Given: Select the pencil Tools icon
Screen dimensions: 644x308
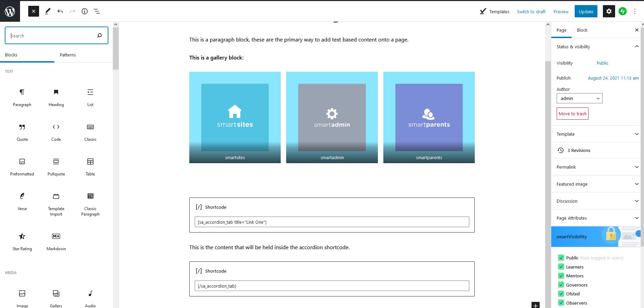Looking at the screenshot, I should pyautogui.click(x=48, y=11).
